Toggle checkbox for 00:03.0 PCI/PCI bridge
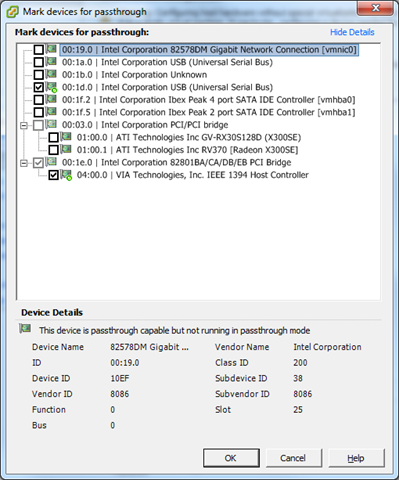The width and height of the screenshot is (399, 480). [x=39, y=125]
